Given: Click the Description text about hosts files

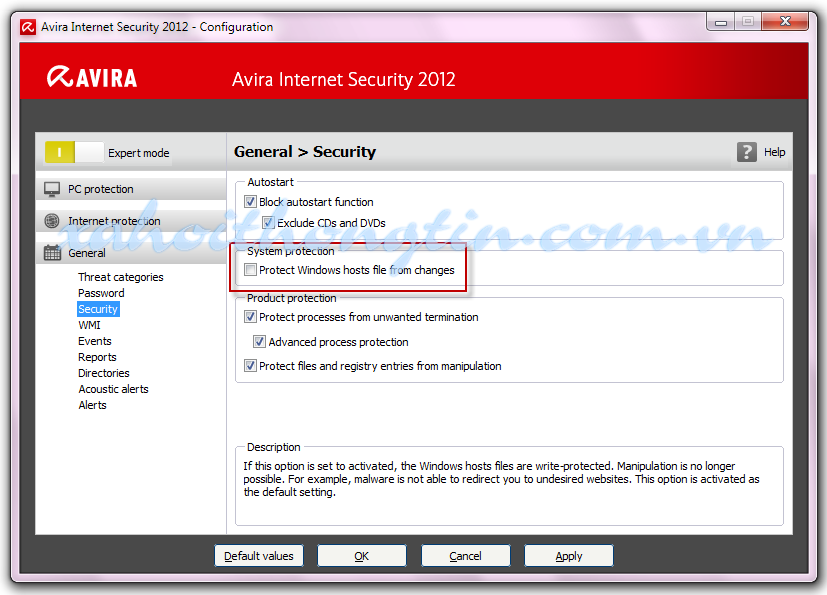Looking at the screenshot, I should tap(501, 479).
